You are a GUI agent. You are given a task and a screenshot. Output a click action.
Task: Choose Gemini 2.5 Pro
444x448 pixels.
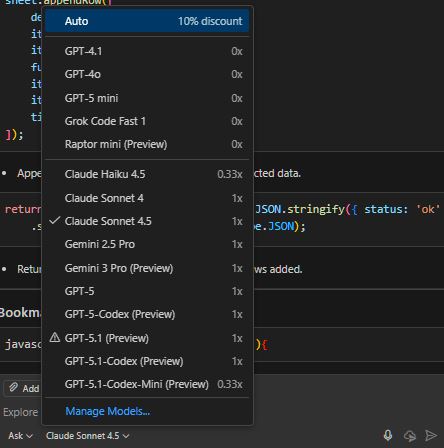147,244
